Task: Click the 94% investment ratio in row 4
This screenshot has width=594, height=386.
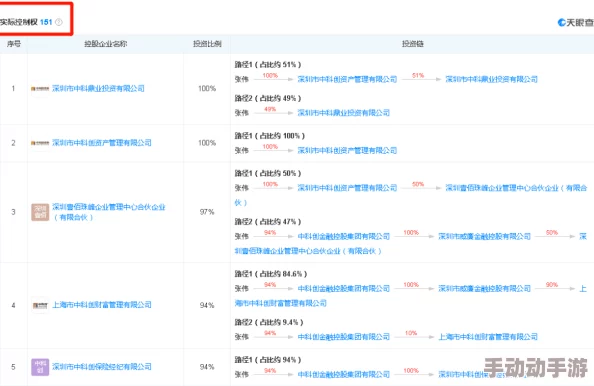Action: point(207,305)
